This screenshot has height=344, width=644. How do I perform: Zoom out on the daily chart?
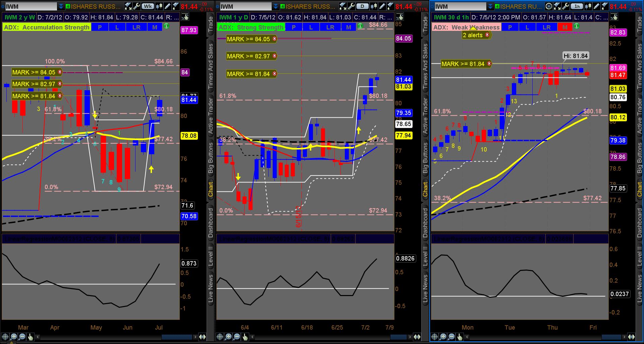237,337
